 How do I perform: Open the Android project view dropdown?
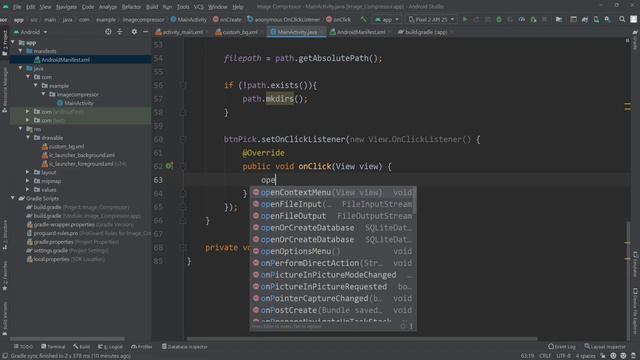click(30, 32)
